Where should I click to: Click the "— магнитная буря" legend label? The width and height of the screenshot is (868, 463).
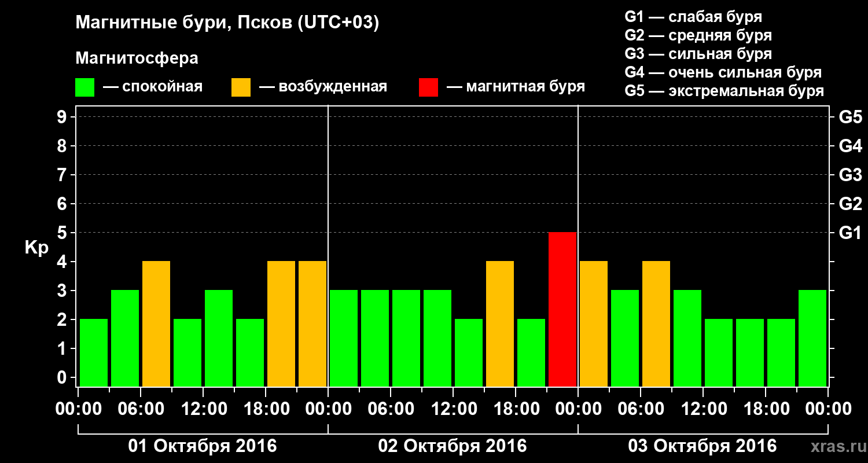pyautogui.click(x=516, y=87)
